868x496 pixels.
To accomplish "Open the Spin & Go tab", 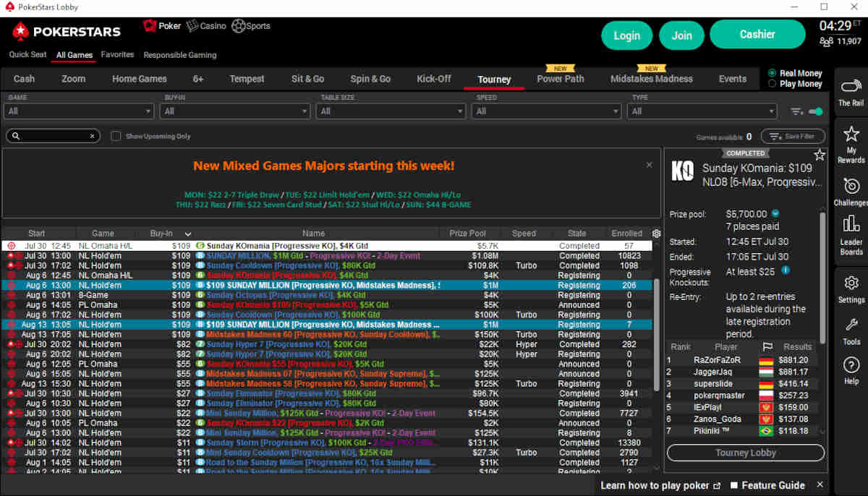I will 370,79.
